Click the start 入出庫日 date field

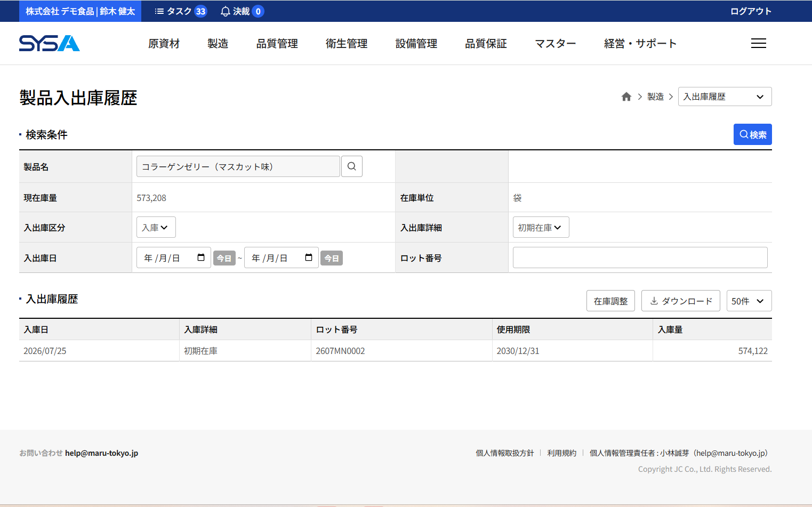174,257
